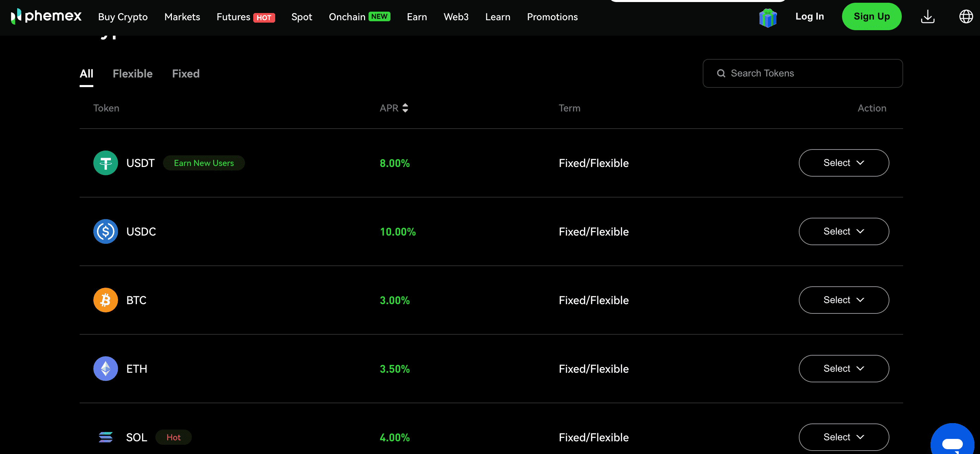Click the SOL token name
This screenshot has width=980, height=454.
[137, 437]
